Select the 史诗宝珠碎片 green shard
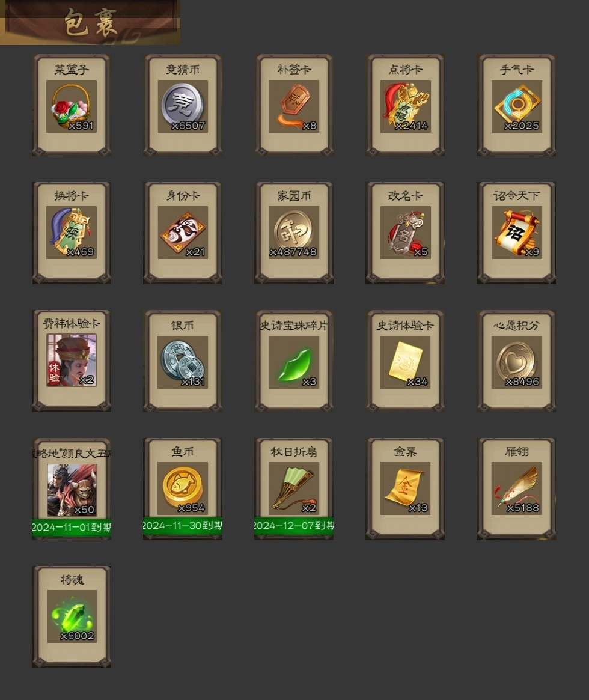Image resolution: width=589 pixels, height=700 pixels. pos(294,362)
